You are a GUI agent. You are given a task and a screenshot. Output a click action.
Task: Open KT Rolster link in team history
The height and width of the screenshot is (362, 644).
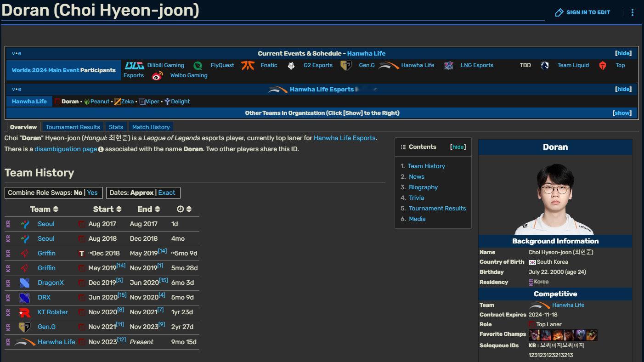pyautogui.click(x=53, y=312)
